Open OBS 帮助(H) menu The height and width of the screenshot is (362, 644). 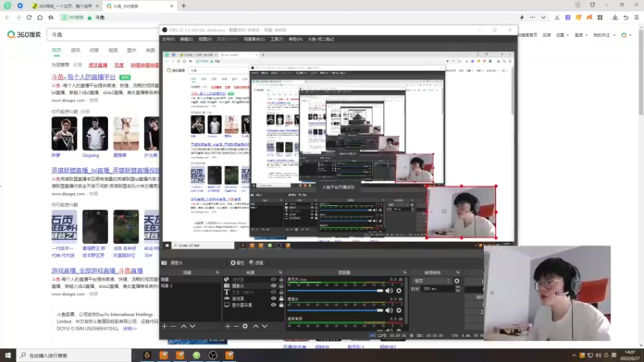coord(295,39)
